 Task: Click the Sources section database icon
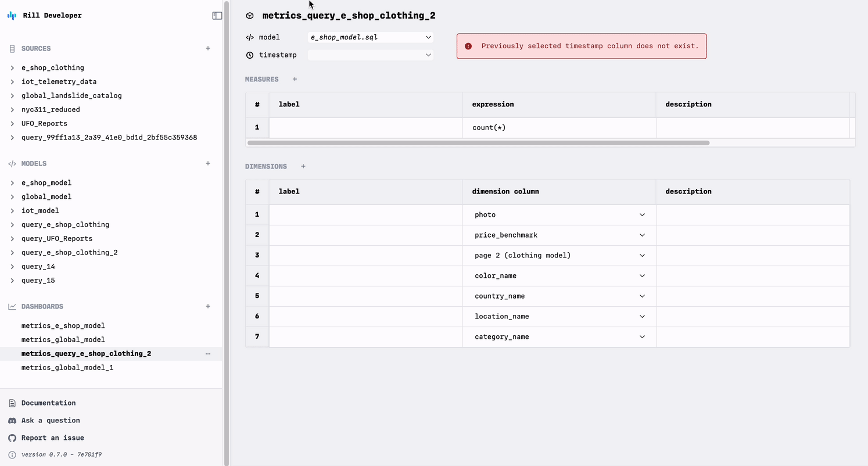click(12, 48)
